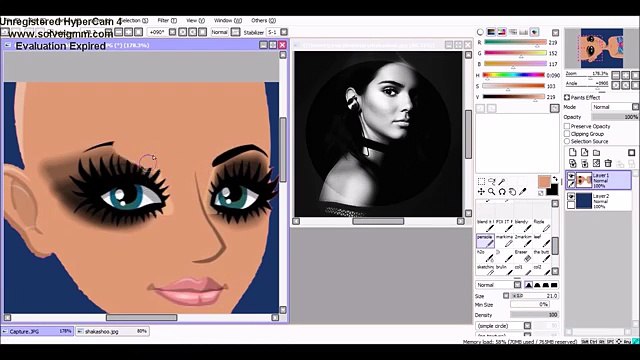The width and height of the screenshot is (640, 360).
Task: Hide Layer2 using its eye icon
Action: tap(571, 197)
